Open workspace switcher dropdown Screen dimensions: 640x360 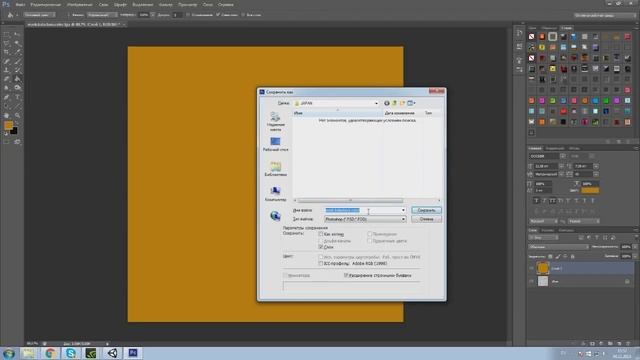coord(605,15)
